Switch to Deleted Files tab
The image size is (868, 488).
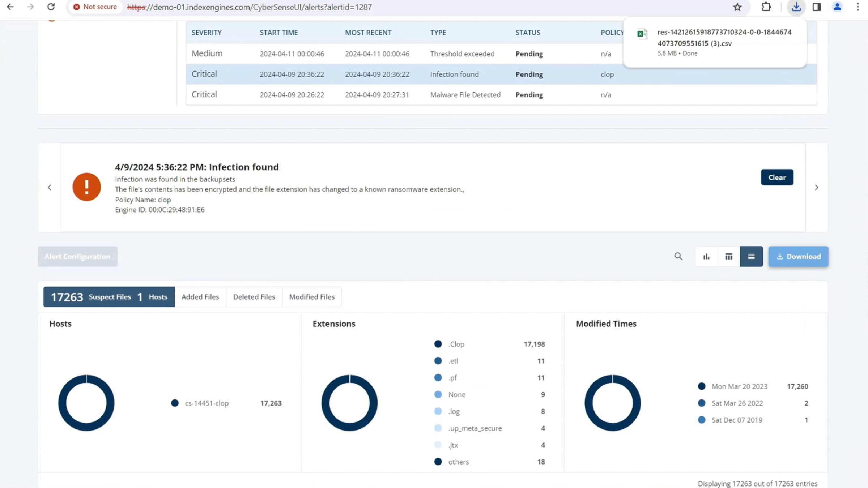254,297
